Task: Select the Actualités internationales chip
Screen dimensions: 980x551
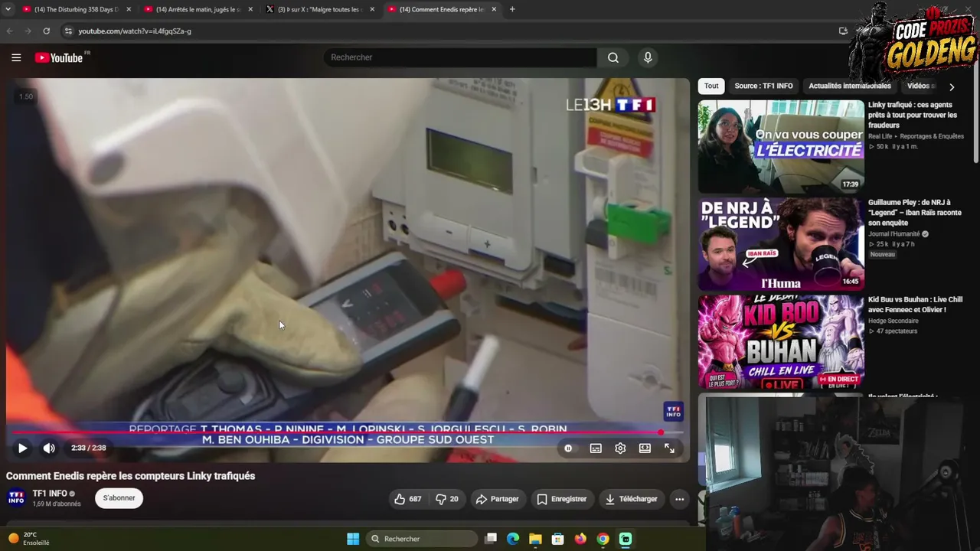Action: tap(850, 86)
